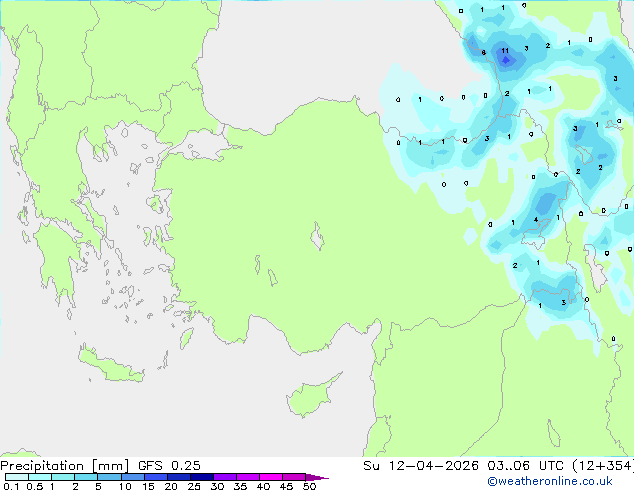Click the 'GFS 0.25' model label
The image size is (634, 490).
pyautogui.click(x=169, y=466)
